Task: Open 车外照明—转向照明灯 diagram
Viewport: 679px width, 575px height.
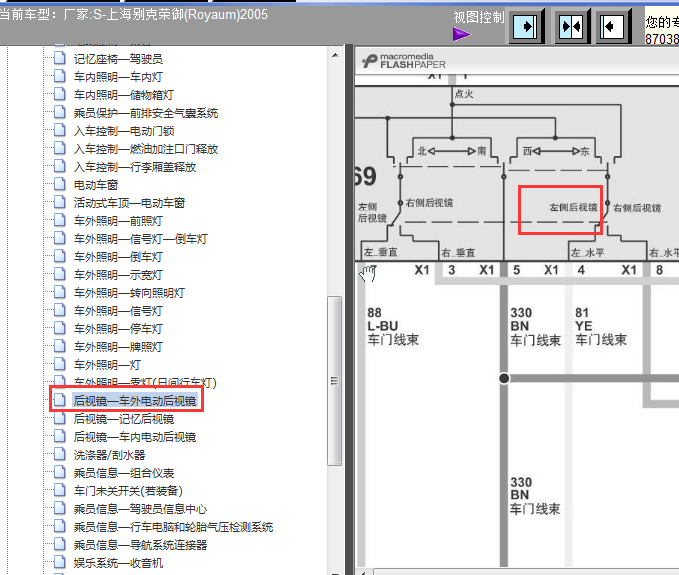Action: (129, 293)
